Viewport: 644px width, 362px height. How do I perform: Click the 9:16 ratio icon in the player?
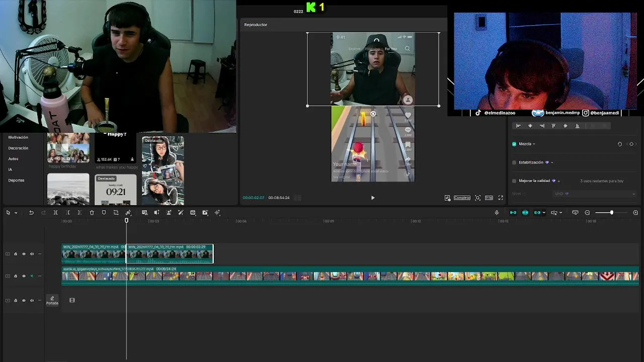click(489, 198)
